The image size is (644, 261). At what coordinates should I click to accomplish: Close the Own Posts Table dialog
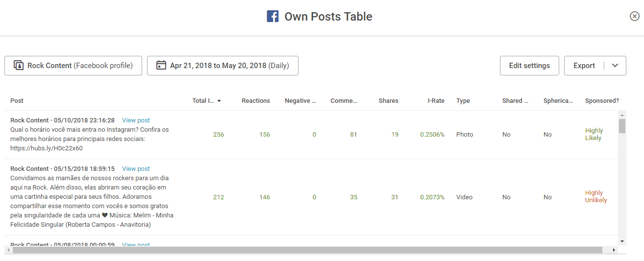tap(634, 16)
